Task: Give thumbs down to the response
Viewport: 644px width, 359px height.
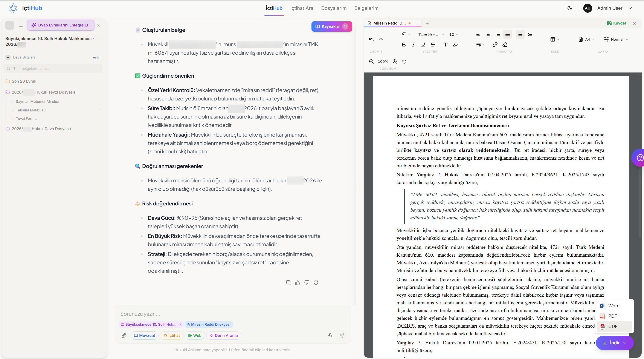Action: point(307,283)
